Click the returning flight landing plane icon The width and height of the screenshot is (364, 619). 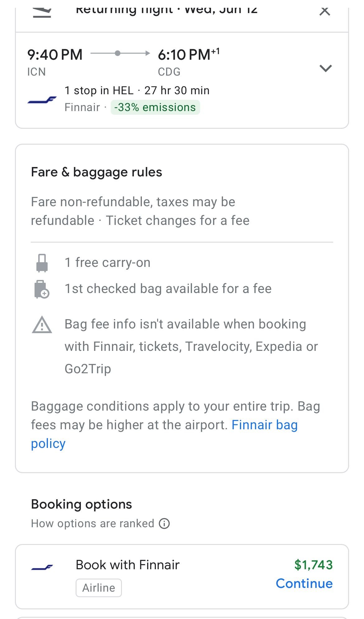click(x=42, y=12)
